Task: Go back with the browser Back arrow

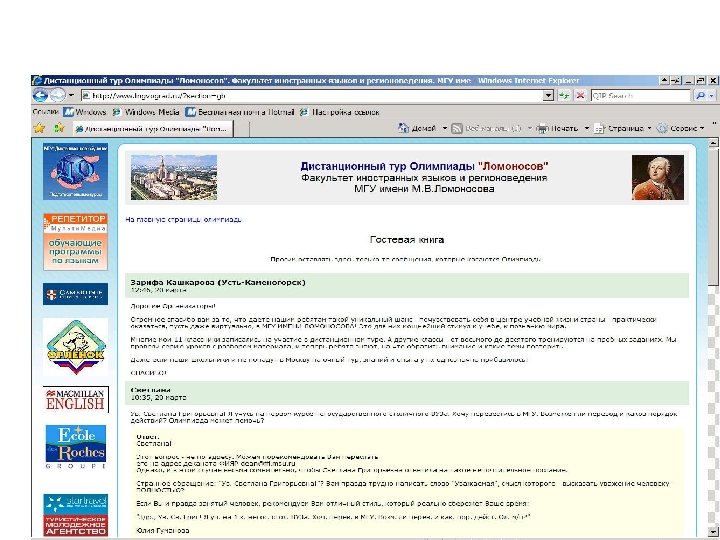Action: click(x=40, y=96)
